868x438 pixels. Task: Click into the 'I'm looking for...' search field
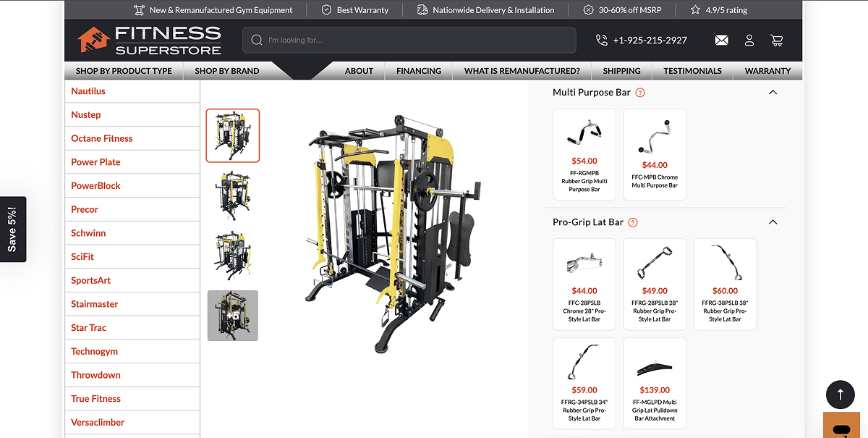coord(409,41)
